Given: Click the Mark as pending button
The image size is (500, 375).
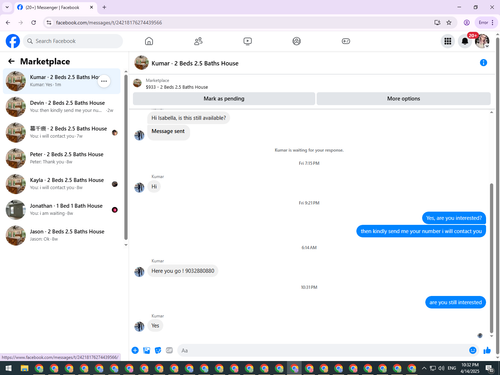Looking at the screenshot, I should coord(224,99).
